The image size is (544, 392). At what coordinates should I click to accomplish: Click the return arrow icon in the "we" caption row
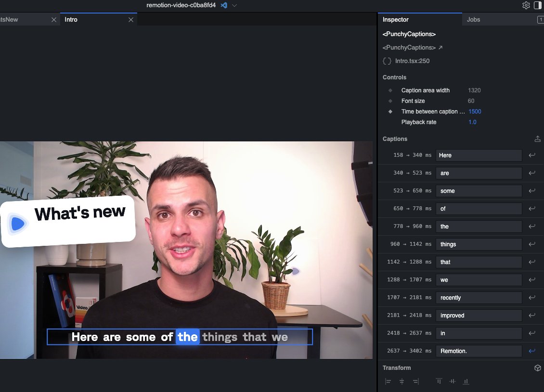point(532,280)
